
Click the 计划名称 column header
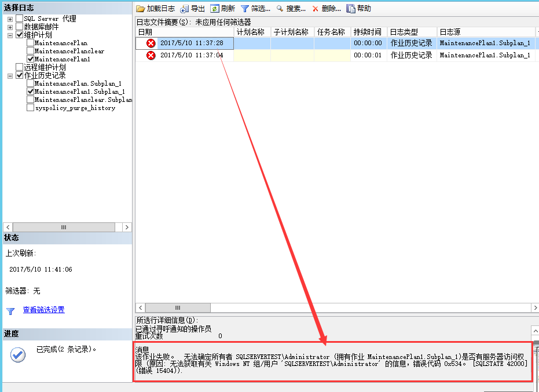point(252,32)
